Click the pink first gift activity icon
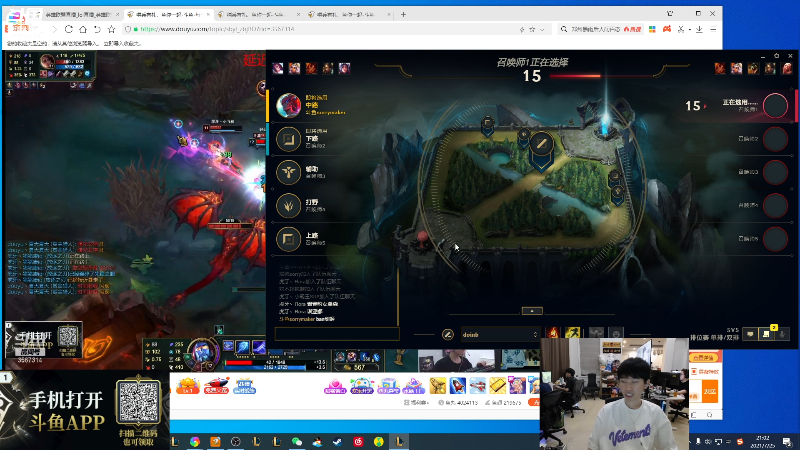The width and height of the screenshot is (800, 450). click(x=335, y=386)
